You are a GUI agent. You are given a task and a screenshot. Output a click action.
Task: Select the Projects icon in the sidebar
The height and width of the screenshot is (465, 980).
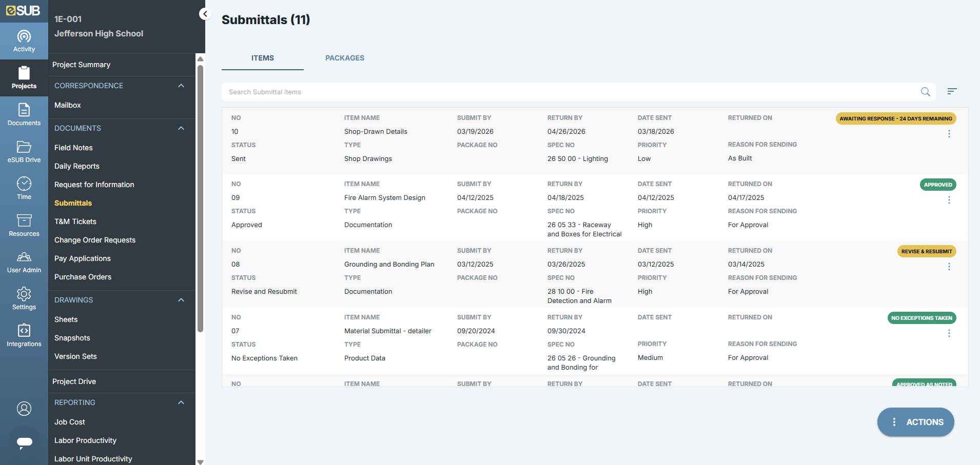click(x=24, y=77)
